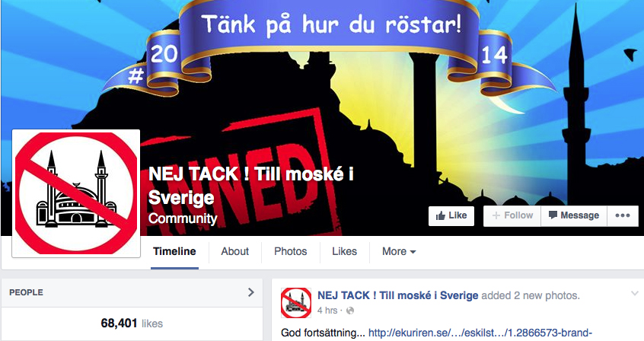Expand the PEOPLE section chevron
Viewport: 644px width, 341px height.
pyautogui.click(x=251, y=292)
